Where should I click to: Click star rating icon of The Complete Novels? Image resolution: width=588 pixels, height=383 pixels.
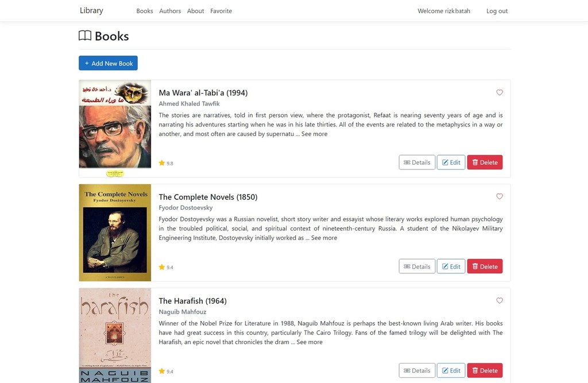(161, 267)
